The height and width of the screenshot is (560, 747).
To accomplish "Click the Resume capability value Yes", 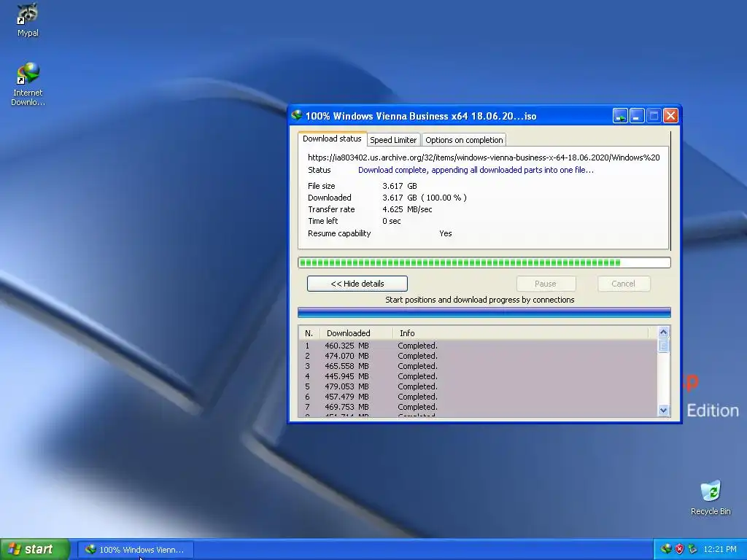I will 446,233.
